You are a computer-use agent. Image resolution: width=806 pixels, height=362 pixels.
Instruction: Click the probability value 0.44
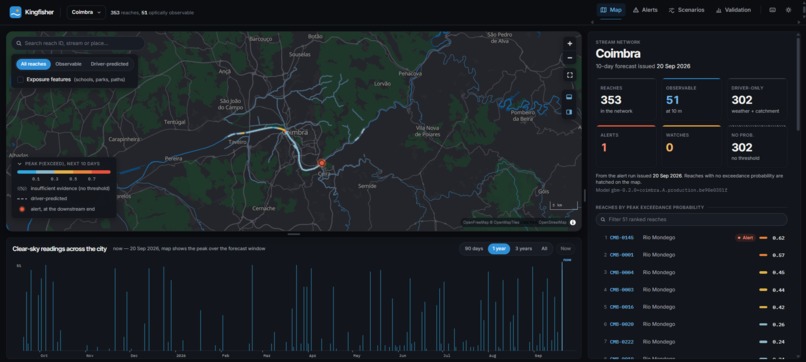[778, 290]
